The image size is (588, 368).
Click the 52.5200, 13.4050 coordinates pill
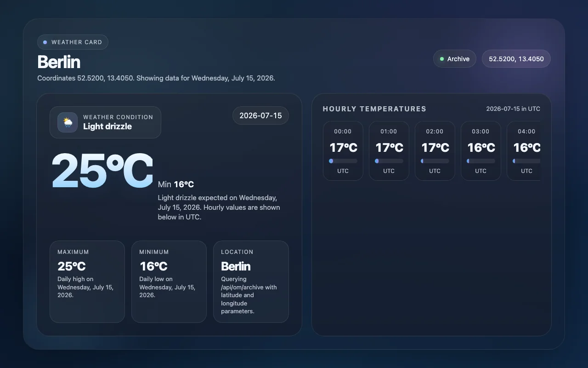(x=516, y=59)
